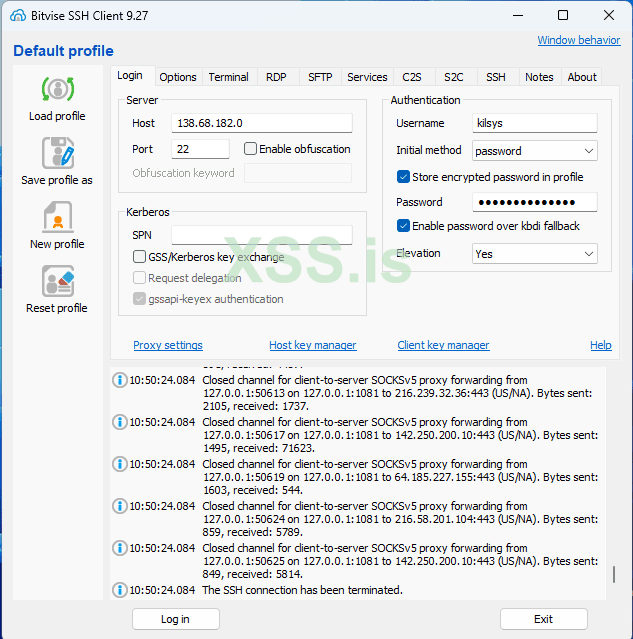Click info icon beside 64.185.227.155 log entry

pyautogui.click(x=119, y=464)
